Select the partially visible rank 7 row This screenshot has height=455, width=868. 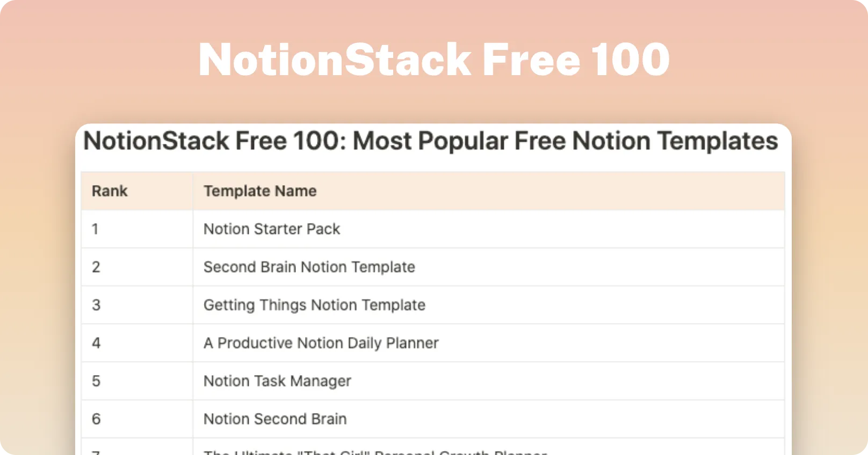[x=432, y=447]
